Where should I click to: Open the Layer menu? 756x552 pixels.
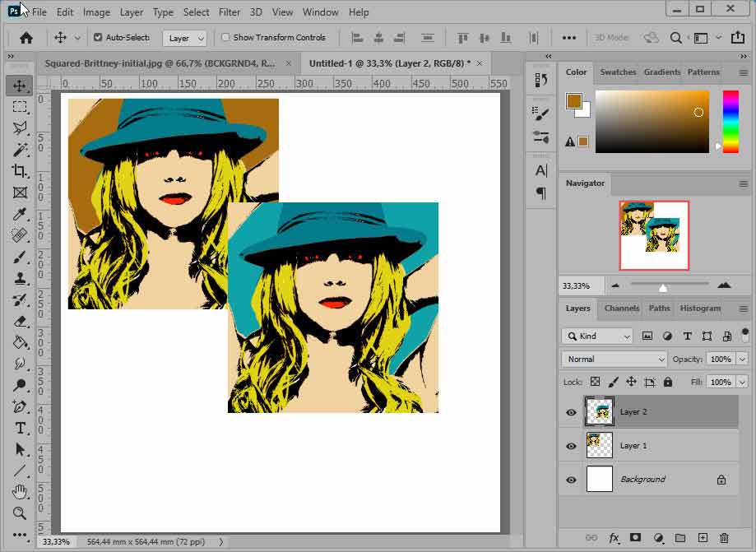point(131,12)
